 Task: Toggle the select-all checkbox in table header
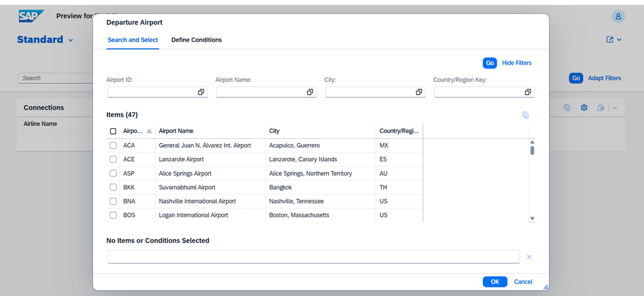click(x=113, y=131)
